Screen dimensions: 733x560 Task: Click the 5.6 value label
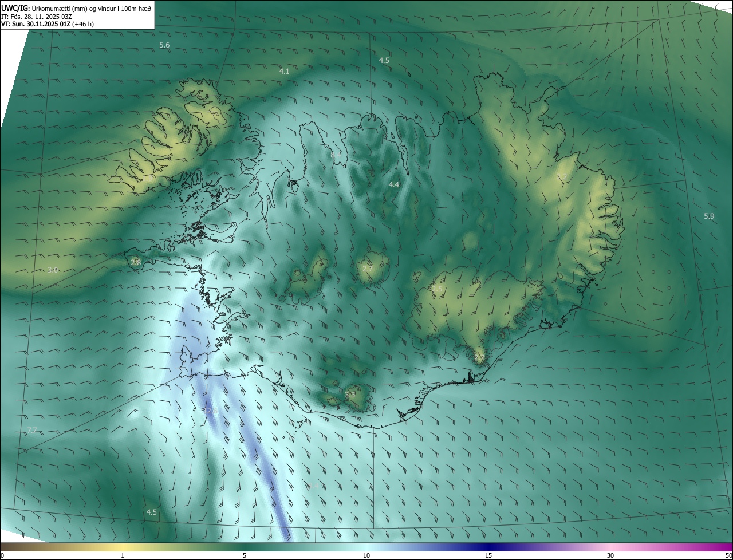coord(164,45)
